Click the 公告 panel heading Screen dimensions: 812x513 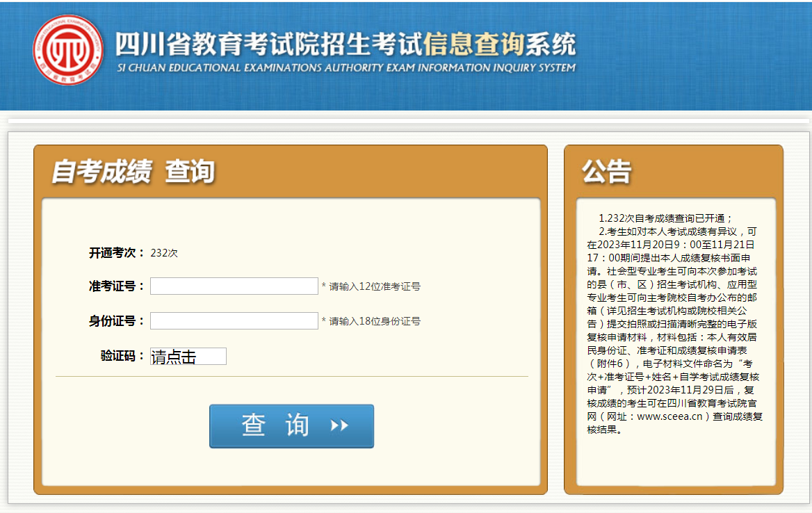coord(606,171)
